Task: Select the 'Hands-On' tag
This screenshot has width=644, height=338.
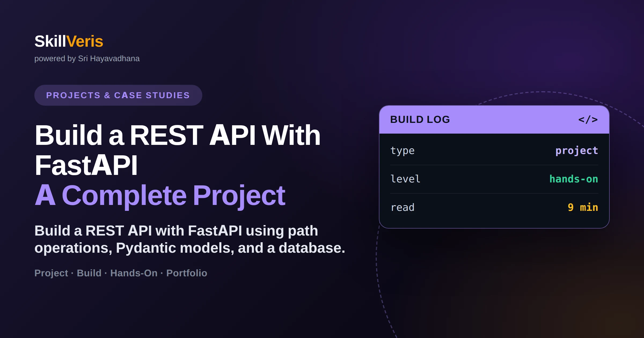Action: (x=134, y=273)
